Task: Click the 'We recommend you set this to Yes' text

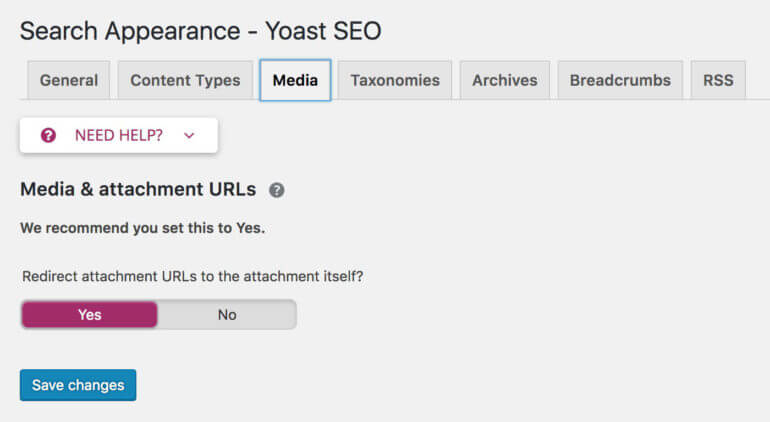Action: (x=142, y=228)
